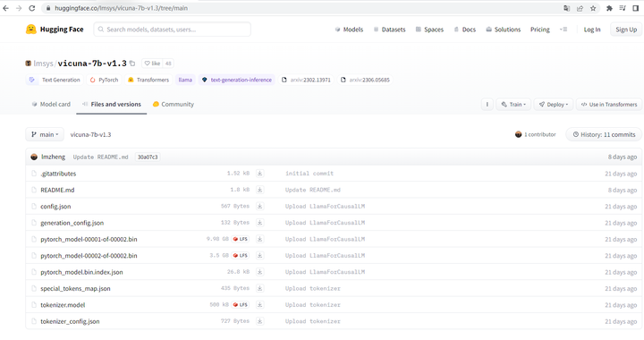The width and height of the screenshot is (644, 340).
Task: Open Datasets in the top navigation
Action: 389,30
